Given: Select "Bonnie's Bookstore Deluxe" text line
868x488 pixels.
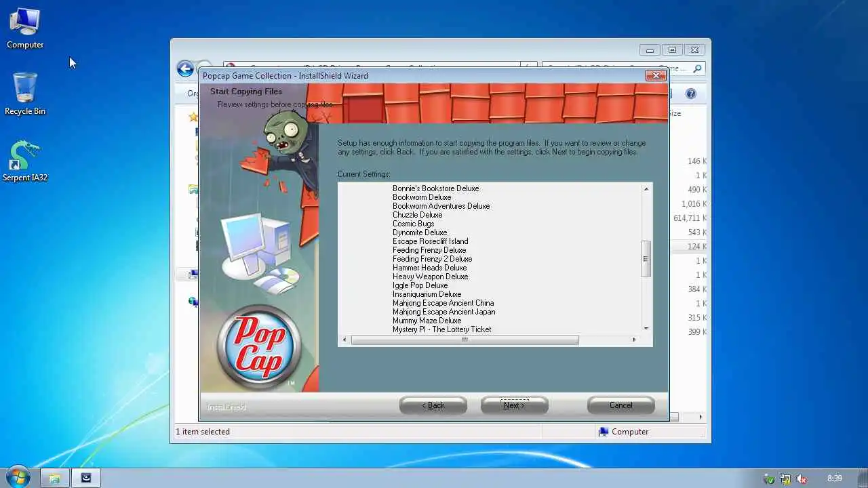Looking at the screenshot, I should (x=435, y=188).
